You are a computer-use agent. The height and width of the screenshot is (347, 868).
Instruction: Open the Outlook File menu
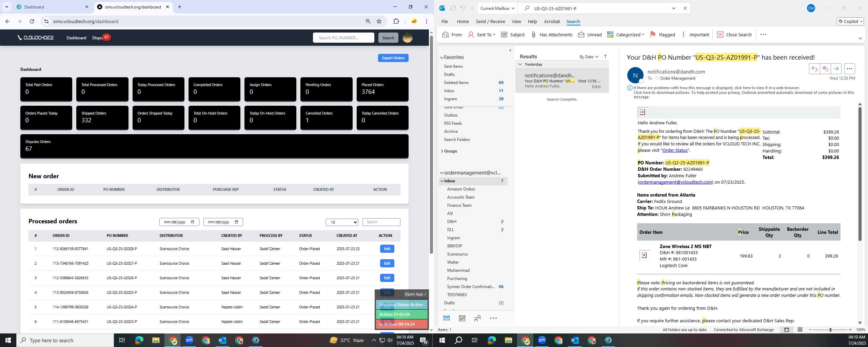coord(444,21)
